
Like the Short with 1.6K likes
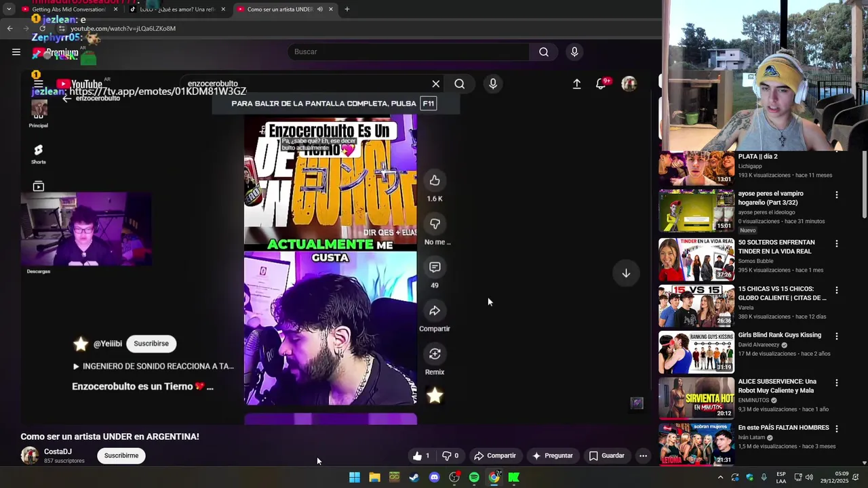pyautogui.click(x=435, y=180)
